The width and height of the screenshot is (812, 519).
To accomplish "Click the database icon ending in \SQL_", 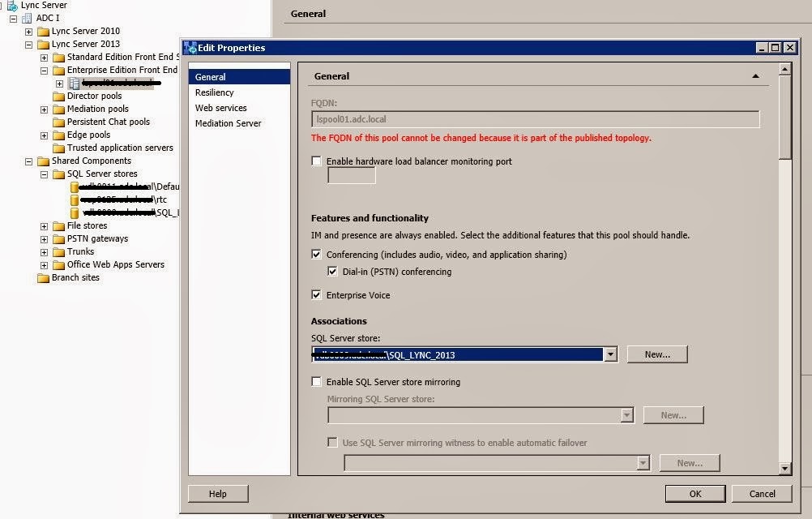I will (75, 213).
